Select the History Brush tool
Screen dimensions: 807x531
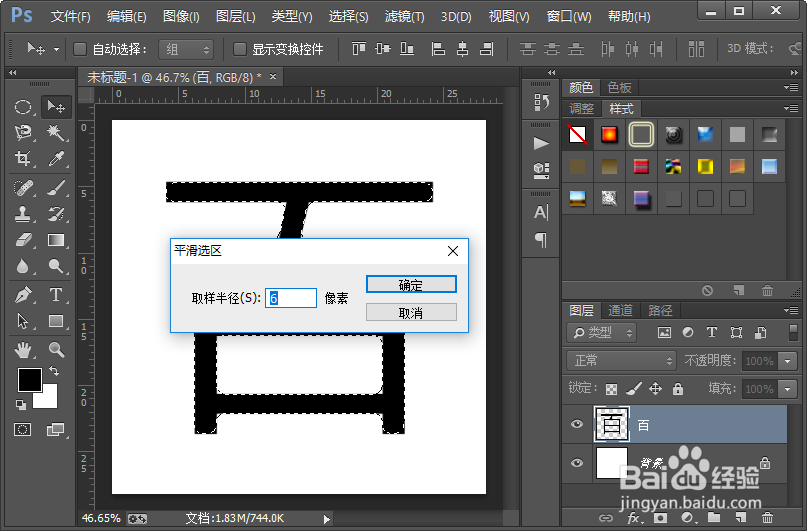56,214
